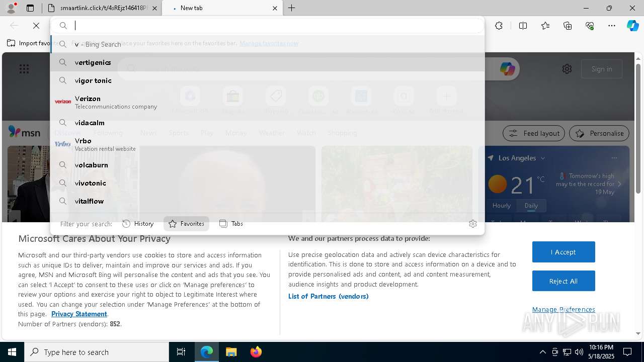The width and height of the screenshot is (644, 362).
Task: Close the New tab tab
Action: [x=275, y=8]
